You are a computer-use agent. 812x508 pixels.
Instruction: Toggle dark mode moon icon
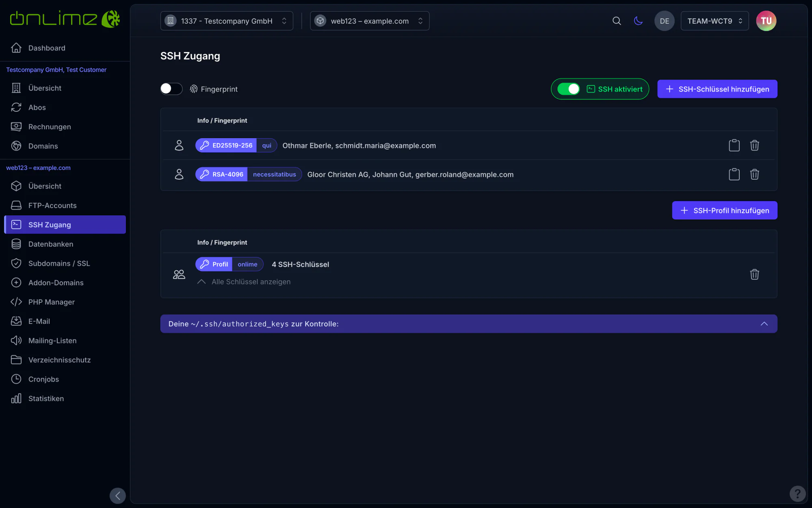click(638, 21)
